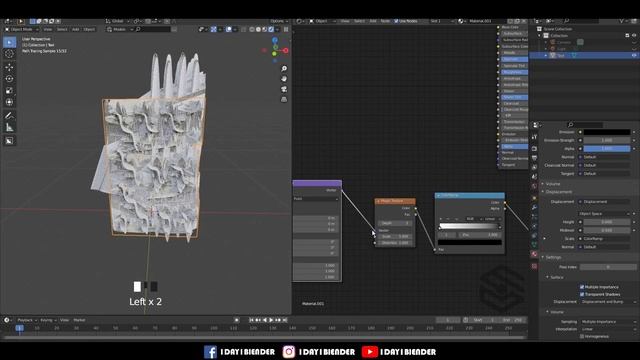Play the timeline animation
640x360 pixels.
271,320
